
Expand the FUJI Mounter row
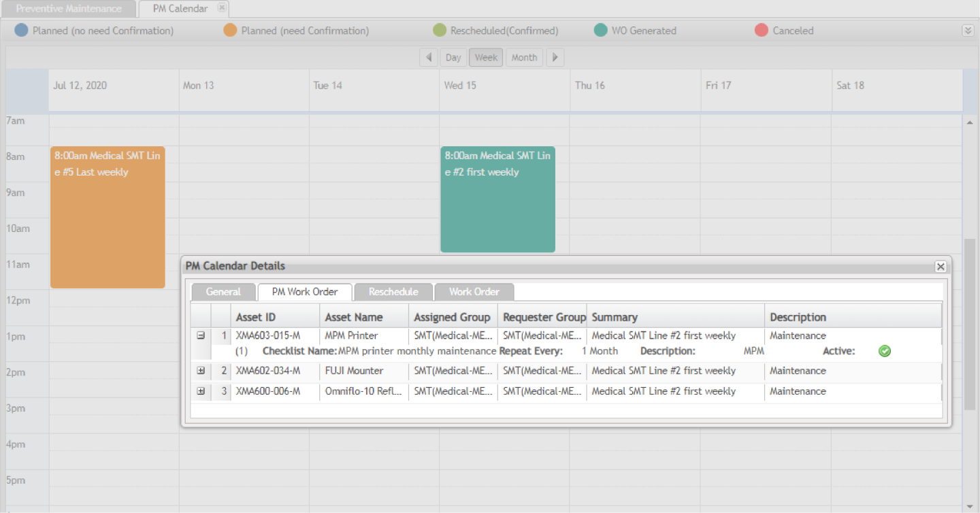201,371
